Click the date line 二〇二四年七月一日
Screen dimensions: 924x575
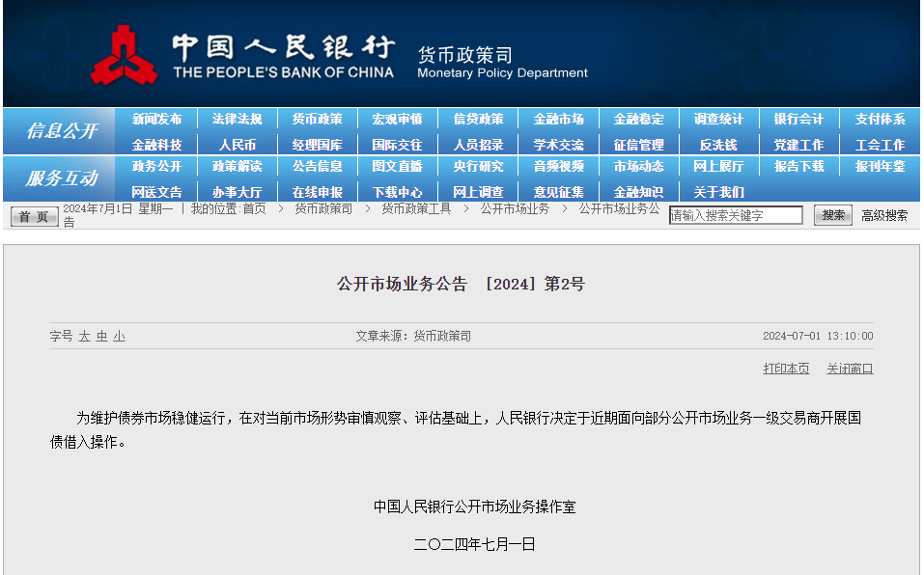pyautogui.click(x=474, y=544)
